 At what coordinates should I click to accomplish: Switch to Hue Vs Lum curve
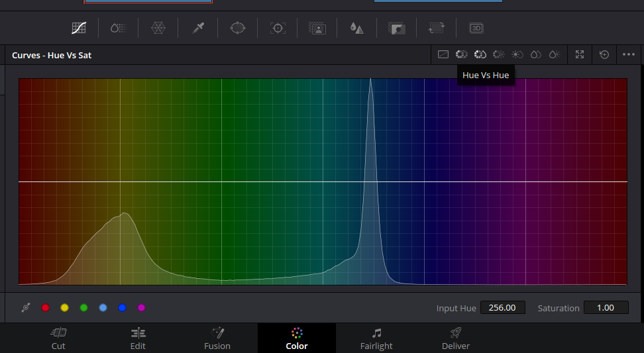click(499, 54)
